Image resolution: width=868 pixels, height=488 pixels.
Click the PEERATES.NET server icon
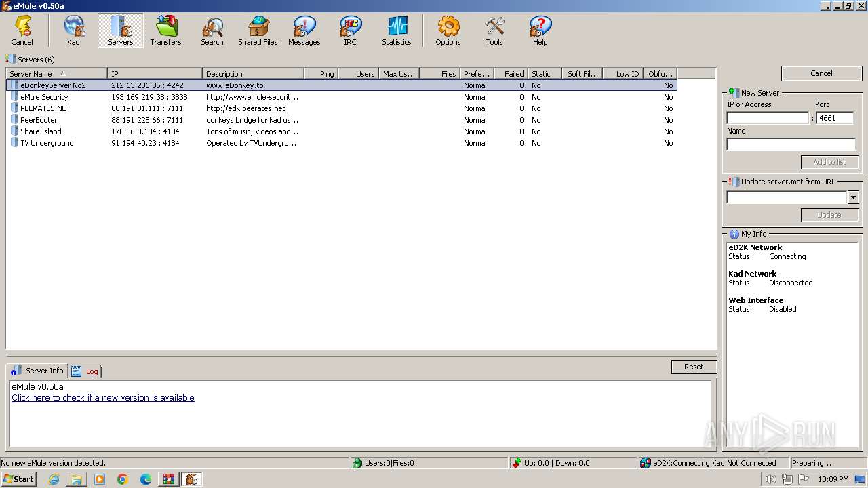coord(14,108)
